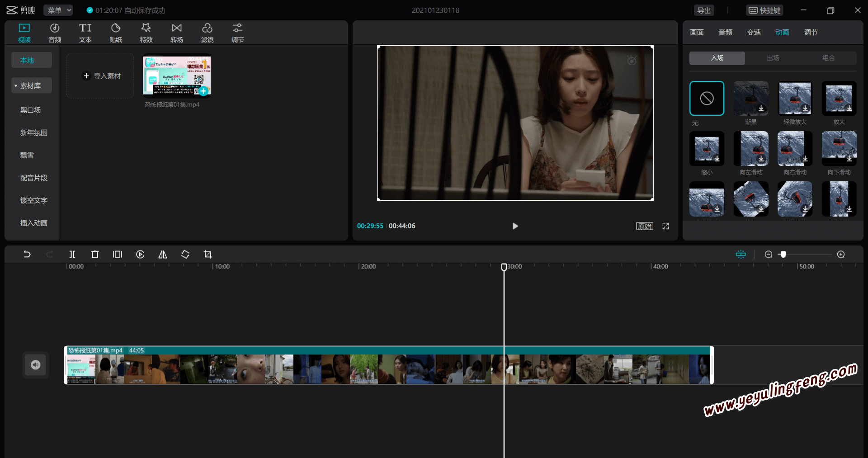Open the 音频 tab in the top-left media panel
This screenshot has height=458, width=868.
tap(55, 33)
